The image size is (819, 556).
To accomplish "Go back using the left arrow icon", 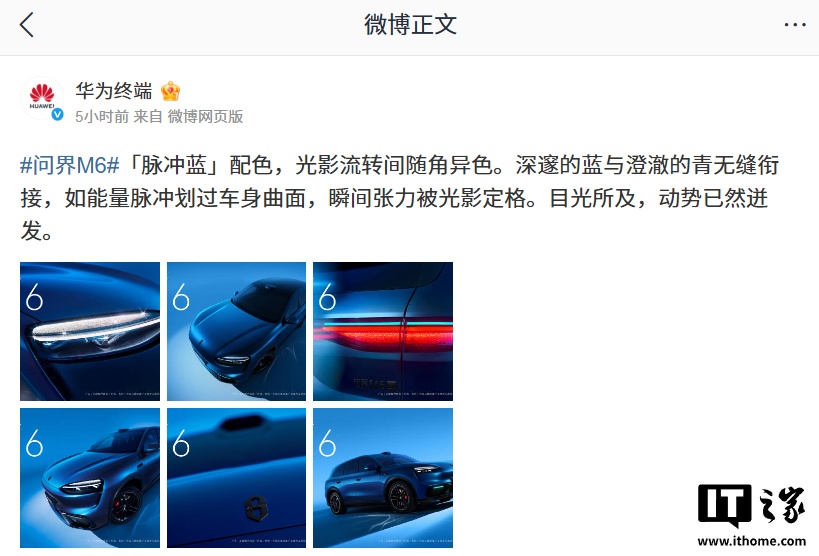I will pyautogui.click(x=26, y=25).
